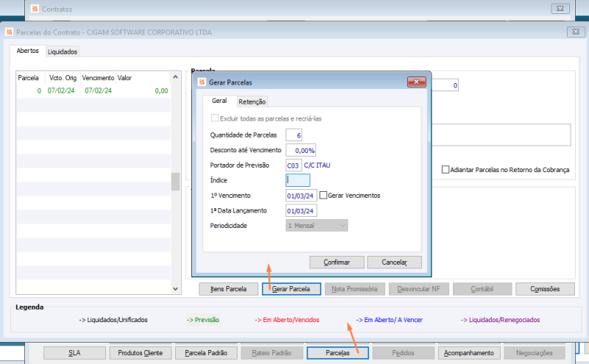Screen dimensions: 589x364
Task: Click the Contratos window app icon
Action: point(35,9)
